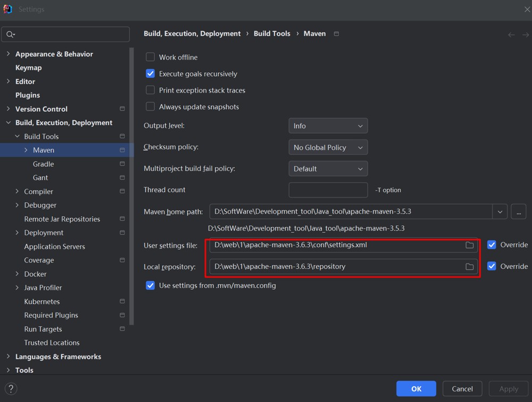This screenshot has width=532, height=402.
Task: Click folder icon in Local repository field
Action: [469, 267]
